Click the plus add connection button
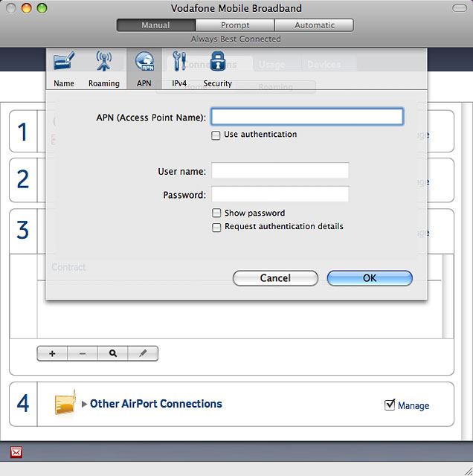 point(52,354)
